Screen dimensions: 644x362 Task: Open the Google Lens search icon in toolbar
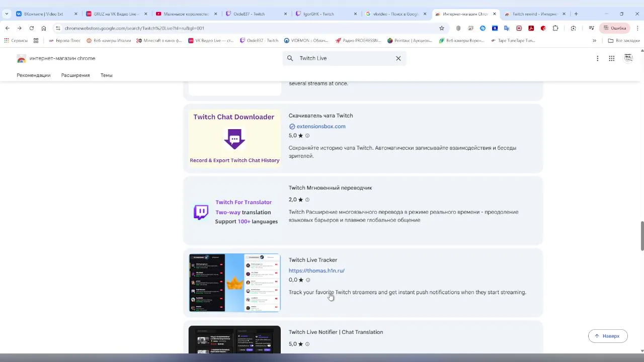pos(574,28)
